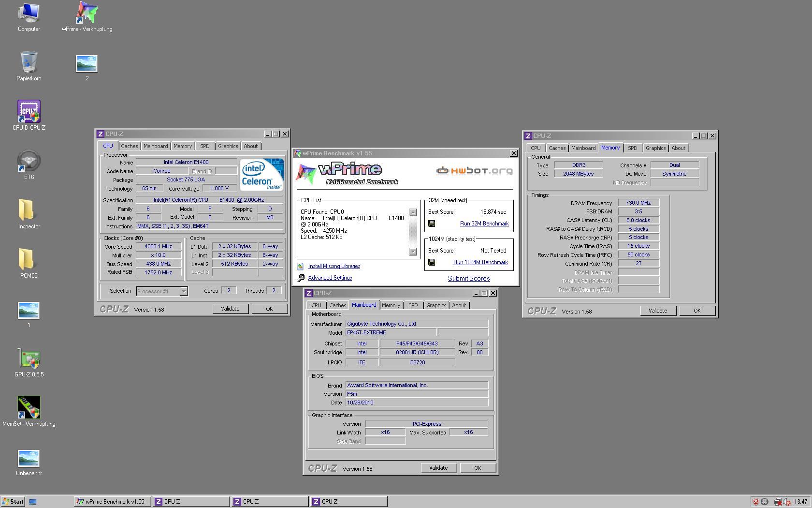Open About tab in left CPU-Z window
The image size is (812, 508).
pyautogui.click(x=250, y=146)
